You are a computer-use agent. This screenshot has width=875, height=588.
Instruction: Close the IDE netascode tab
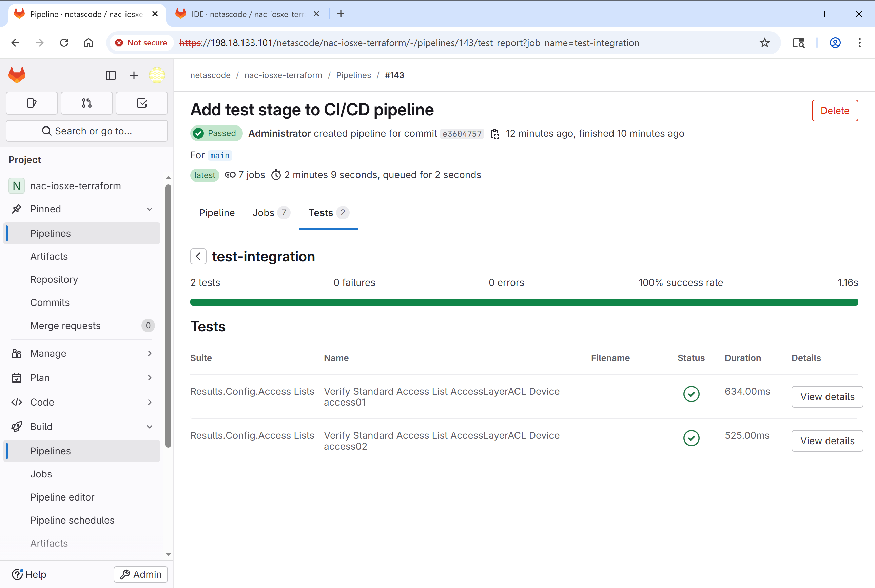coord(316,14)
